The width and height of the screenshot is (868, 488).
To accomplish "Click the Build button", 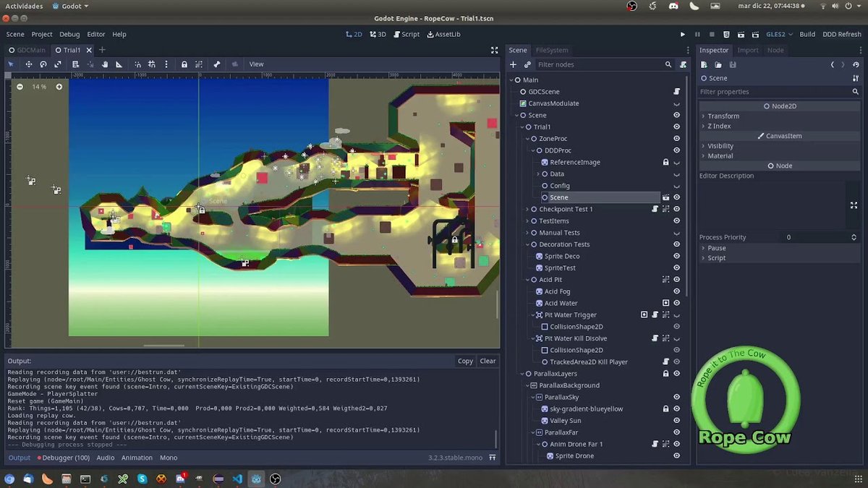I will [807, 34].
